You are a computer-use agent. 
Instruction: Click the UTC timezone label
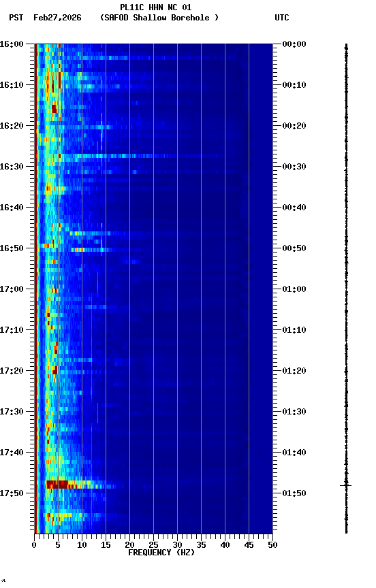tap(282, 18)
